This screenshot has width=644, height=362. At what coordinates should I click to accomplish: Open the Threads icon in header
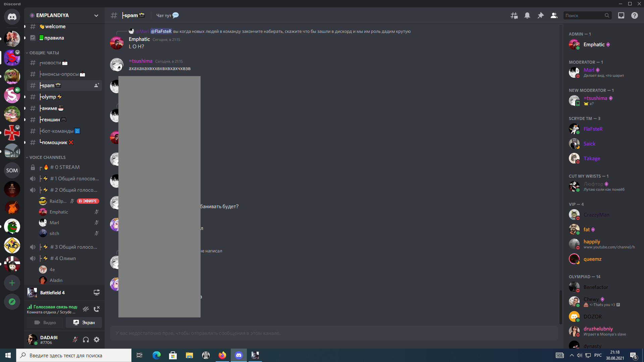tap(514, 15)
